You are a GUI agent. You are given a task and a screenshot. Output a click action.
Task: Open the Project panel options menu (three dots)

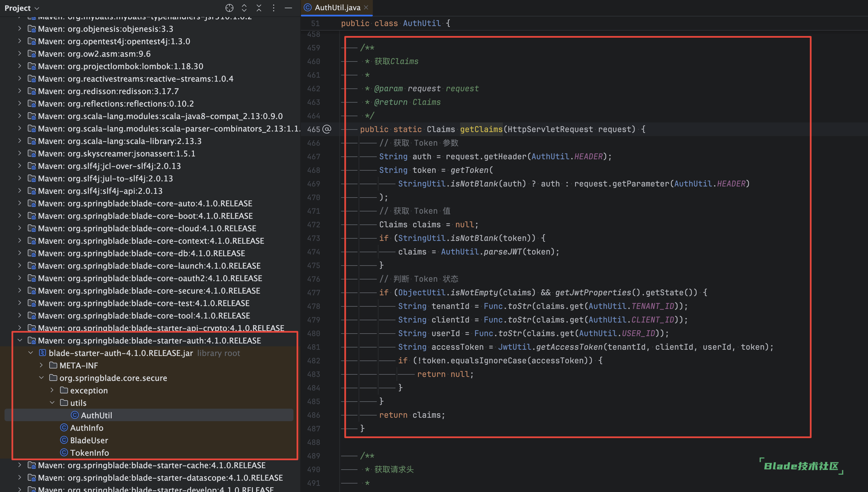(x=274, y=8)
